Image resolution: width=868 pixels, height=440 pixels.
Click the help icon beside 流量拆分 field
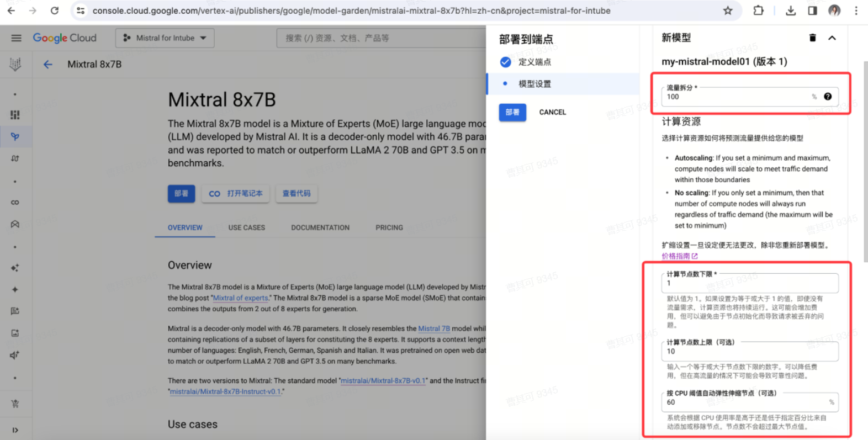pos(828,97)
